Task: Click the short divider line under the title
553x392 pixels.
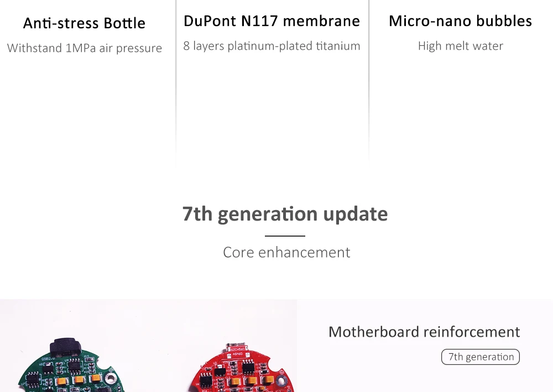Action: (x=285, y=236)
